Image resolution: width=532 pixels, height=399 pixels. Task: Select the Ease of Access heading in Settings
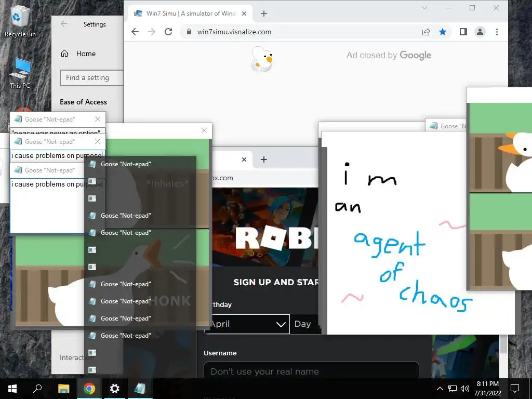(x=83, y=102)
